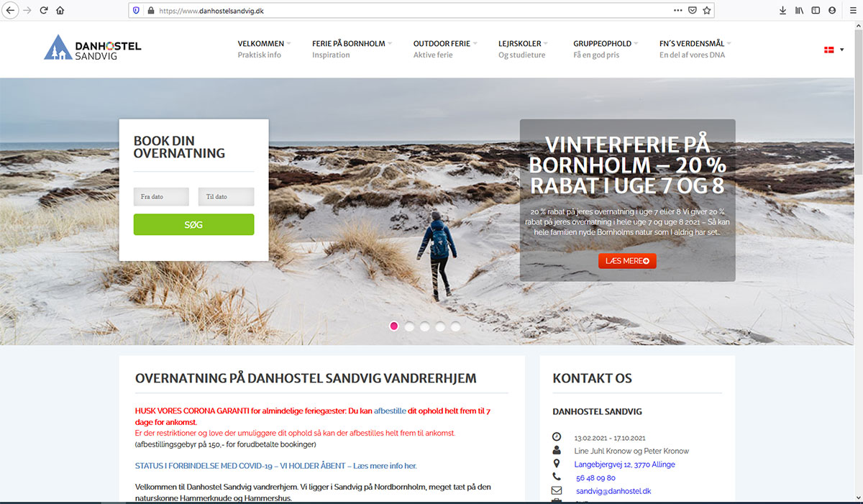This screenshot has width=863, height=504.
Task: Open page actions three-dots menu
Action: pyautogui.click(x=677, y=10)
